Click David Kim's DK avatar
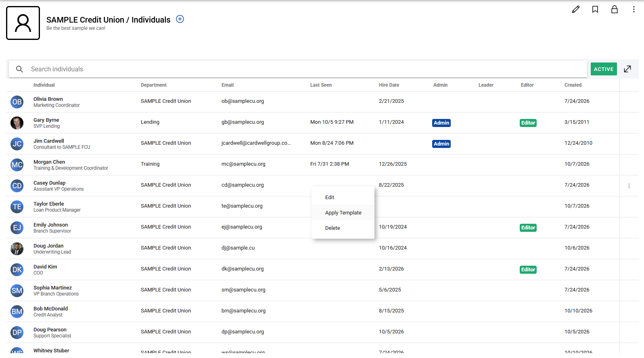 coord(17,270)
